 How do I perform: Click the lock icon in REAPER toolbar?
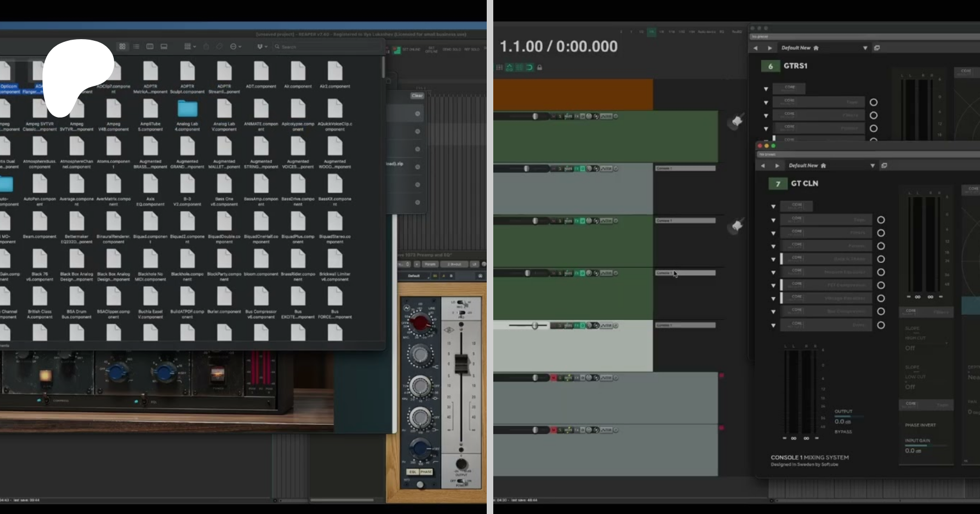[x=540, y=67]
